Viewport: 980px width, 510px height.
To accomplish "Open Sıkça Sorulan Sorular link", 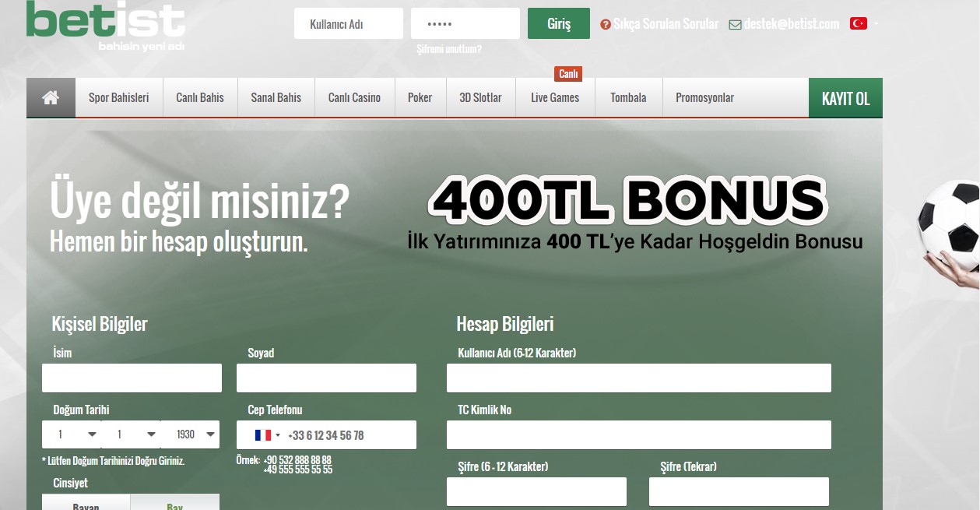I will [x=666, y=24].
